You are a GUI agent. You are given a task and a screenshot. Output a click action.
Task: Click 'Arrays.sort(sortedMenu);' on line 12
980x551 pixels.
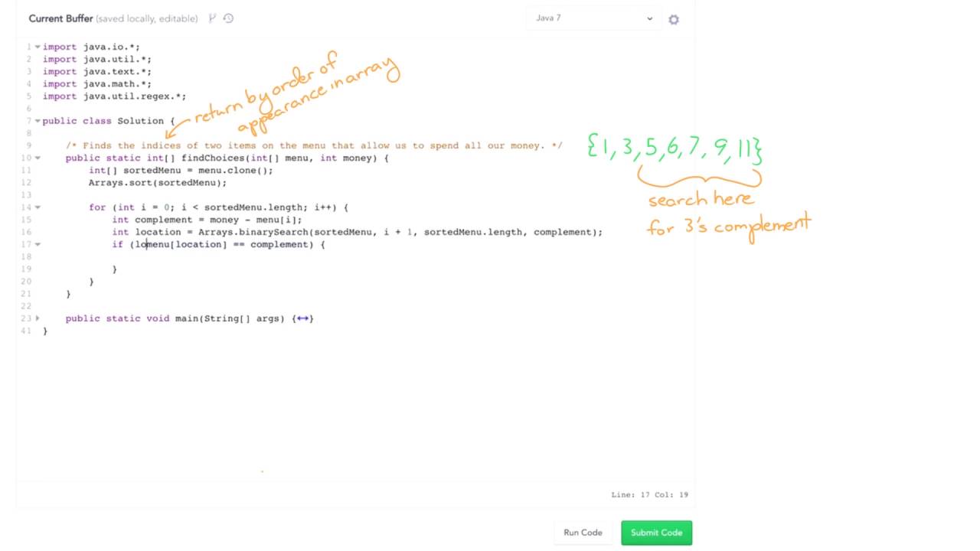[x=158, y=182]
